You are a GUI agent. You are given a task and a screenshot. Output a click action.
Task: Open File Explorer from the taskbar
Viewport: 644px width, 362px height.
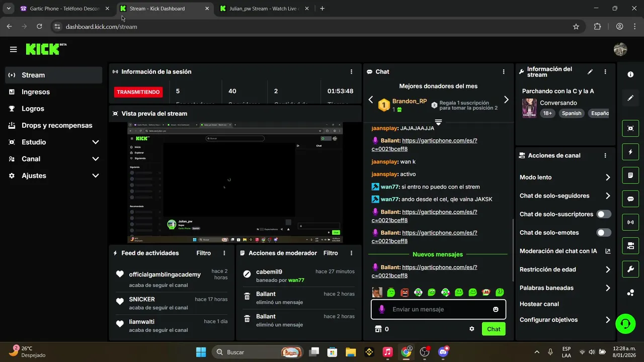point(350,352)
